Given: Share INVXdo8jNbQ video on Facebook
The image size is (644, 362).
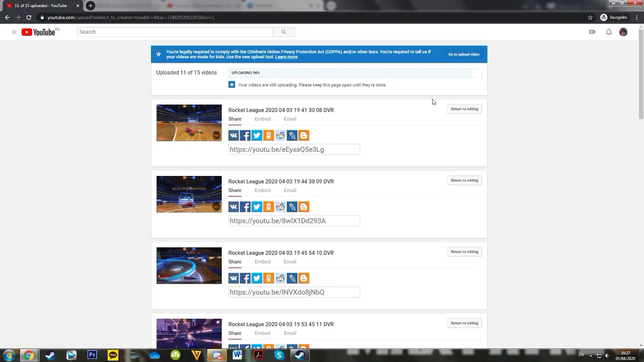Looking at the screenshot, I should pyautogui.click(x=245, y=278).
